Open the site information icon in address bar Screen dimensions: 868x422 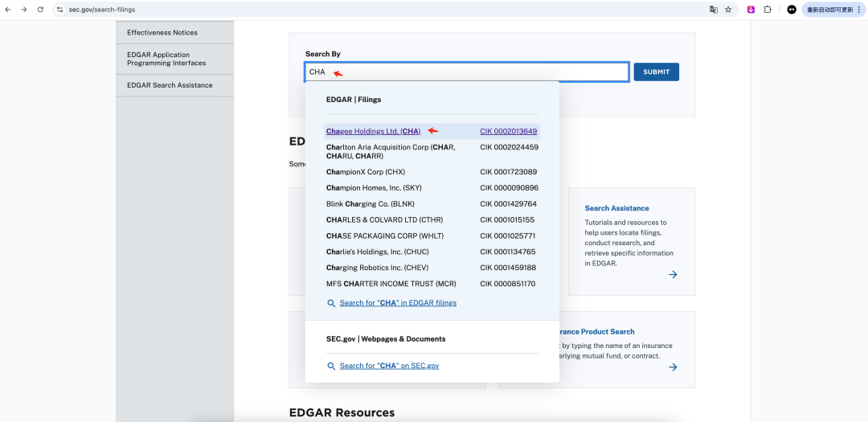59,10
